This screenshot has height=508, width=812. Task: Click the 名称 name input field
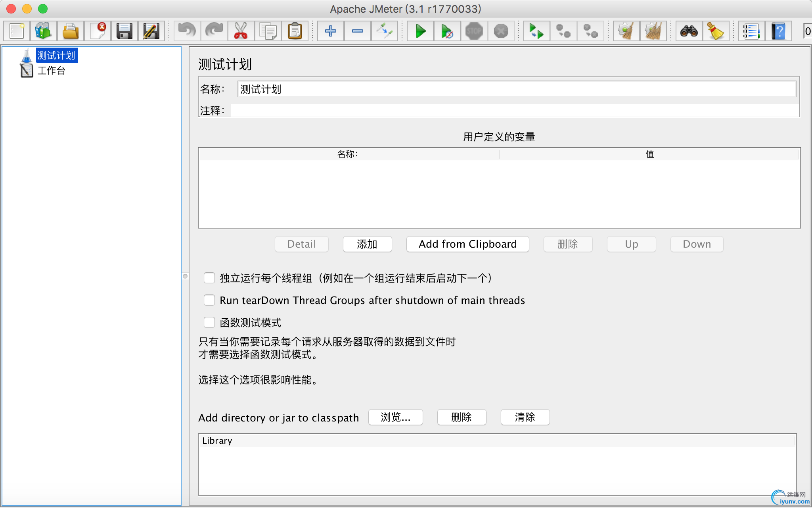[517, 89]
